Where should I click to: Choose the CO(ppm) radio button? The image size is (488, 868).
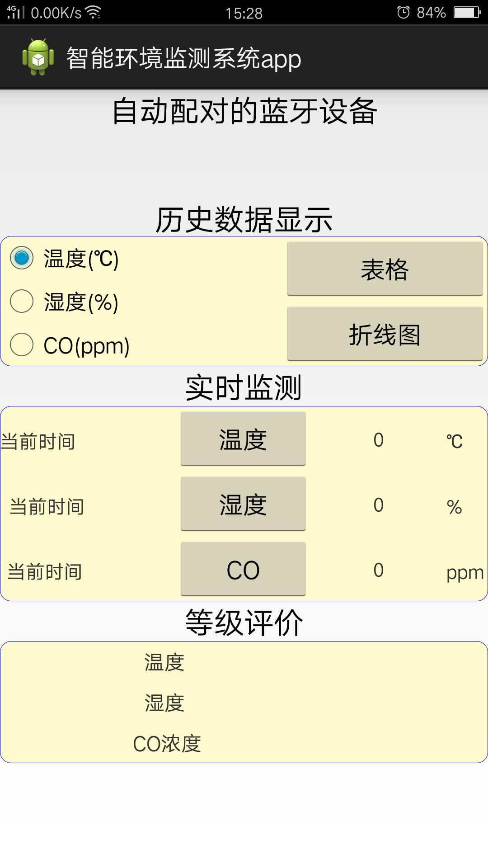(22, 344)
